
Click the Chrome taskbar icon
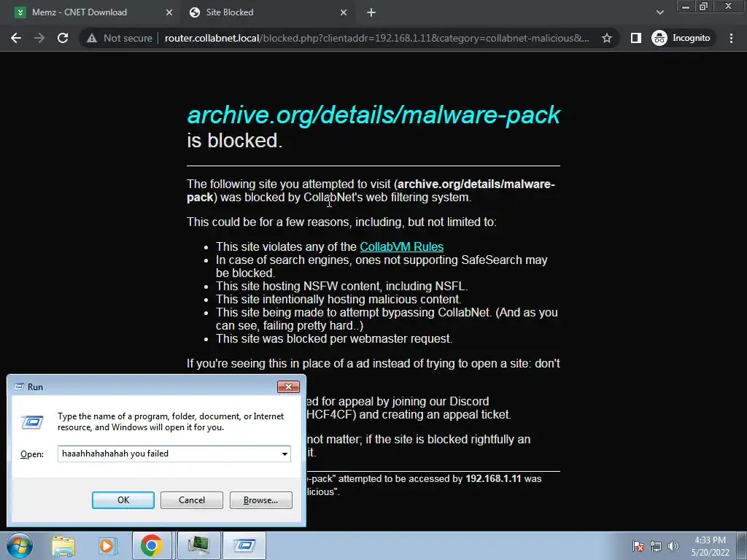pyautogui.click(x=152, y=545)
